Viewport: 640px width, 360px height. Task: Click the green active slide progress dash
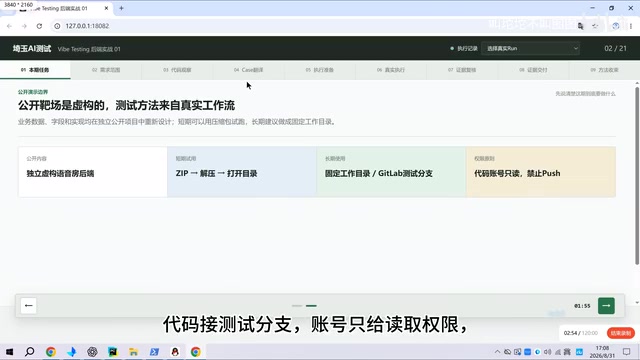pyautogui.click(x=311, y=306)
